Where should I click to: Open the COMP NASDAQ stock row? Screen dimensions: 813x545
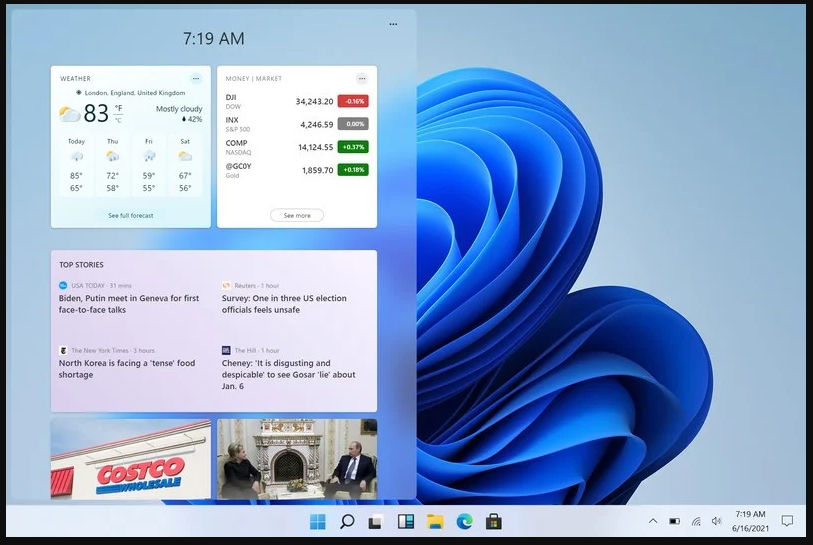[x=297, y=147]
